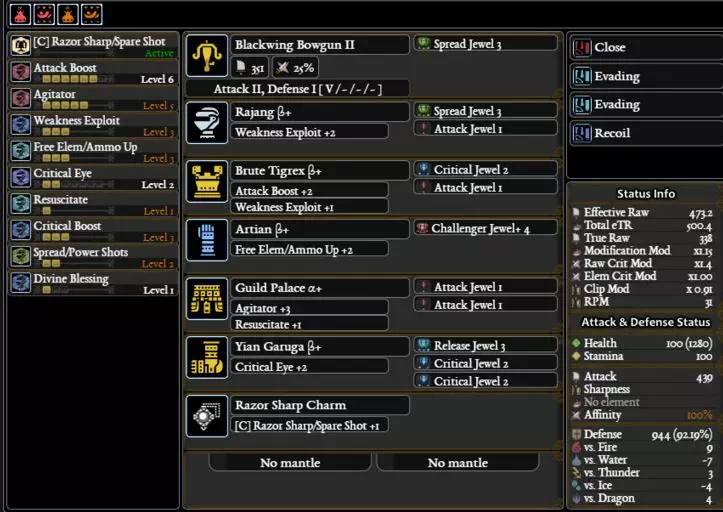
Task: Click the Blackwing Bowgun II weapon icon
Action: coord(207,56)
